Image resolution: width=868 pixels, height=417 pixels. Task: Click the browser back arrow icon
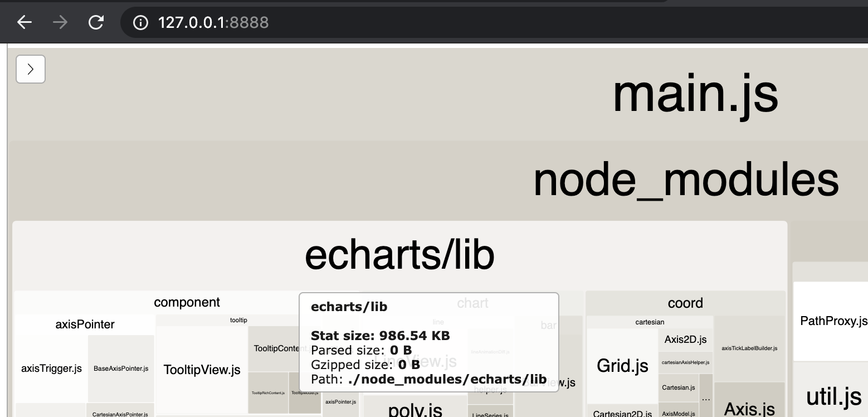pos(25,22)
